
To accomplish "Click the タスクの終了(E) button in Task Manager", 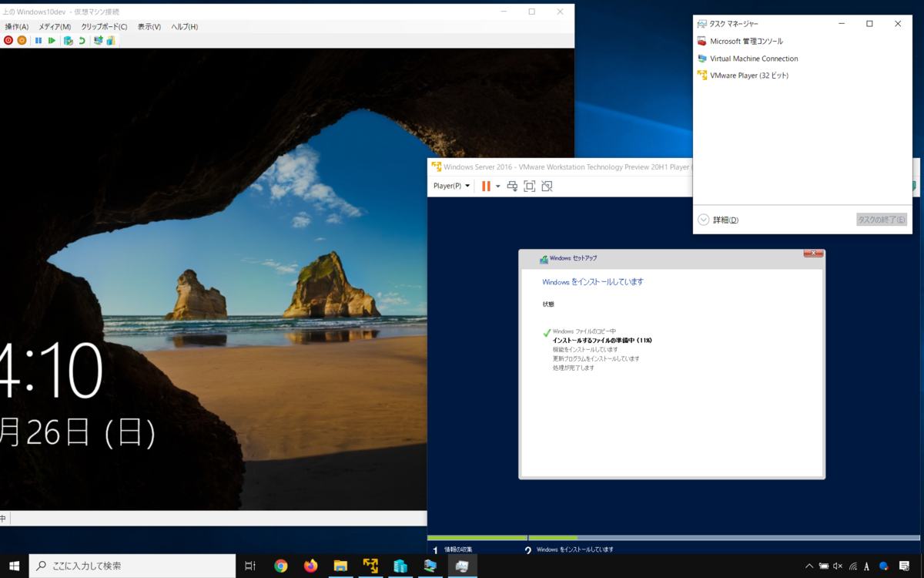I will click(882, 220).
